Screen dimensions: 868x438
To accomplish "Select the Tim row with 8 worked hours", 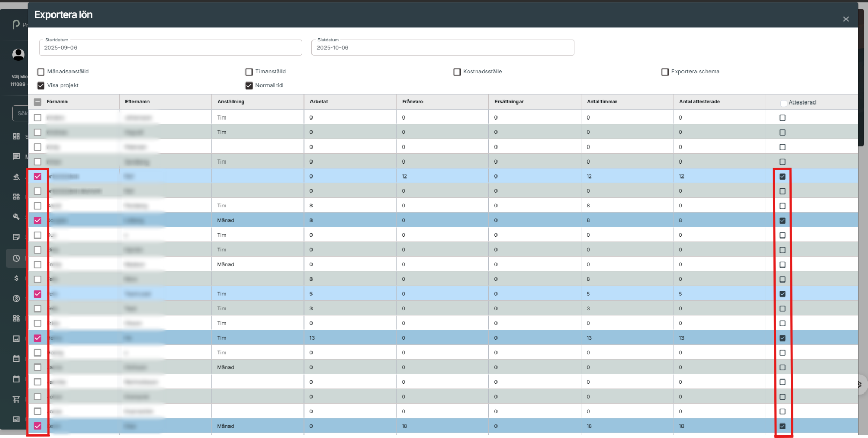I will [38, 206].
